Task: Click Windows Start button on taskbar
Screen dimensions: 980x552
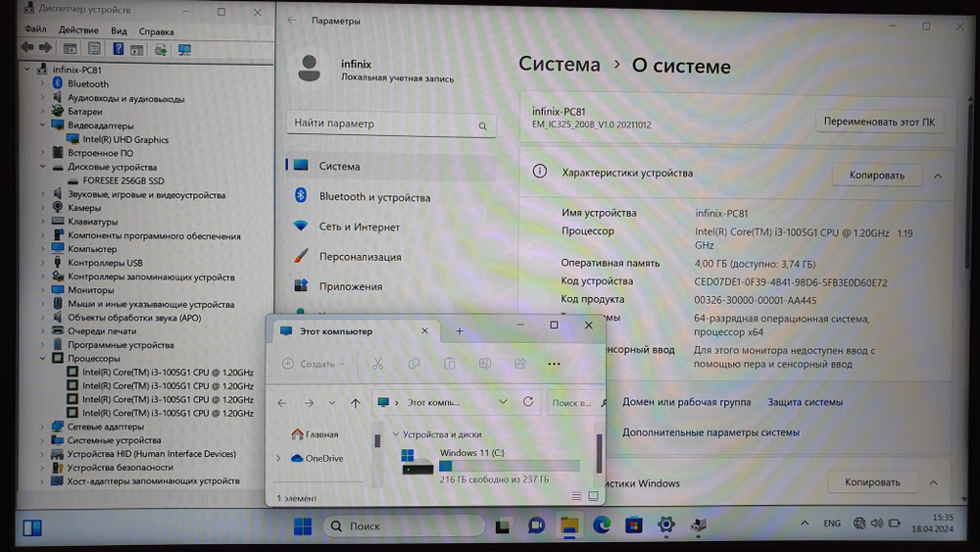Action: 303,527
